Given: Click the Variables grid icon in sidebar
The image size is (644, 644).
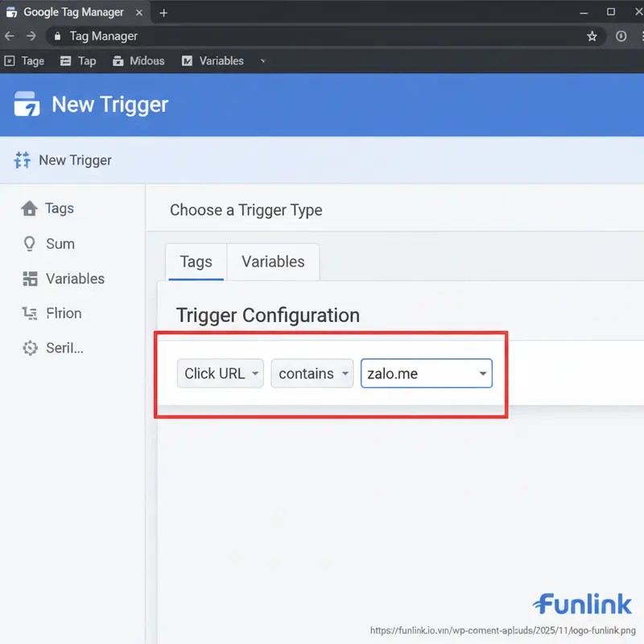Looking at the screenshot, I should 31,279.
